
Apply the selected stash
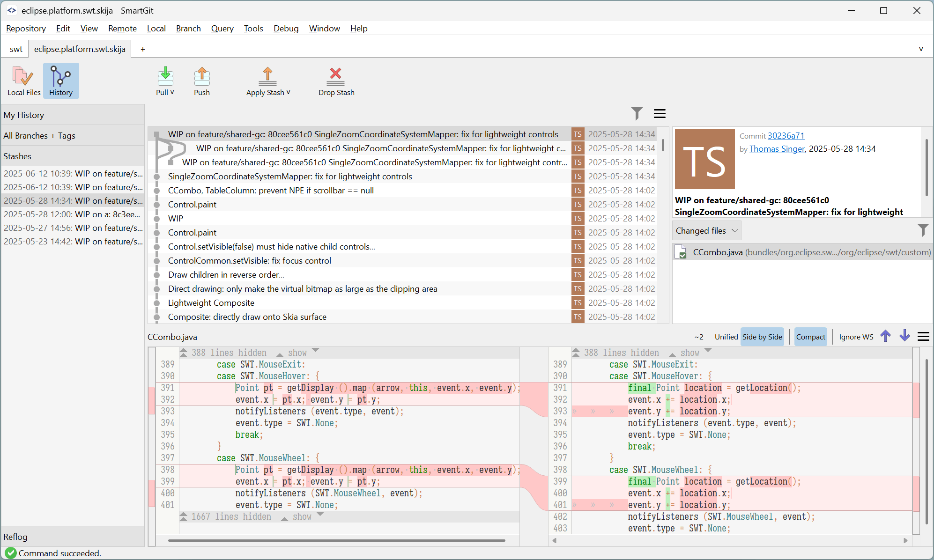pos(267,81)
